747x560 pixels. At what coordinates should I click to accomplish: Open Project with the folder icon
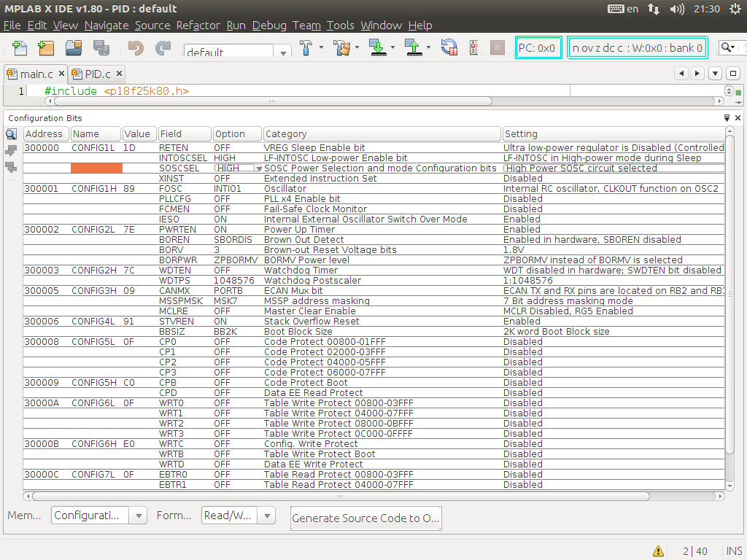[74, 48]
